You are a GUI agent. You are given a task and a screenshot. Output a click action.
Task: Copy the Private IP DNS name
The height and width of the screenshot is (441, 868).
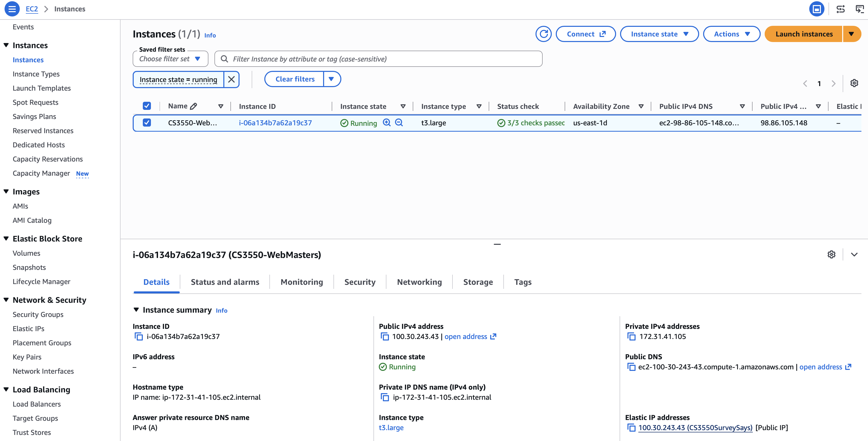tap(384, 397)
